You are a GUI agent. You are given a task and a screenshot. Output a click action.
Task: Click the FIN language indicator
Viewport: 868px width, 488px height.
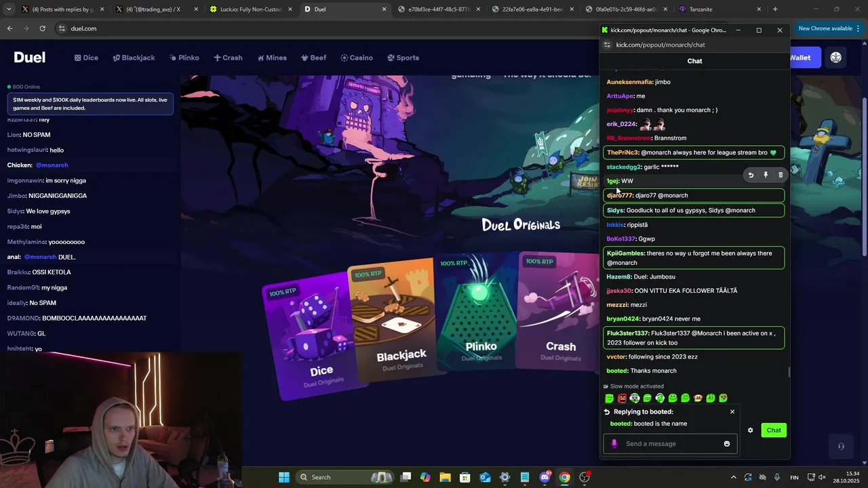pos(794,477)
